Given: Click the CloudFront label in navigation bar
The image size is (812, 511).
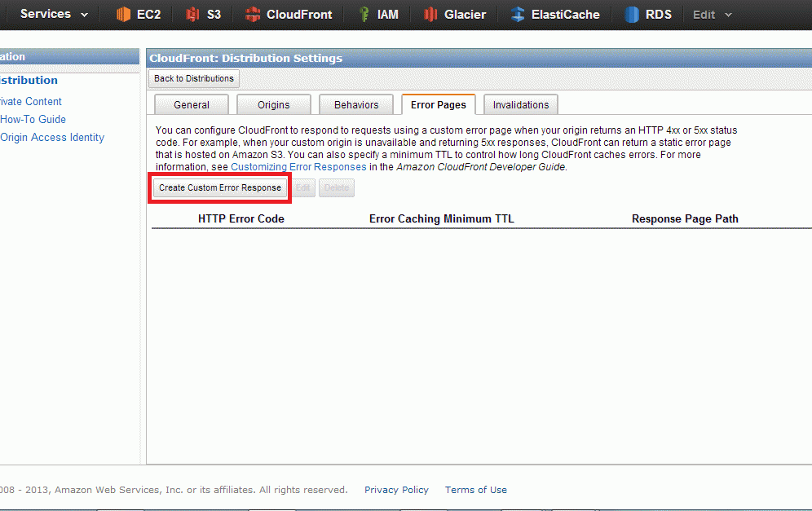Looking at the screenshot, I should [x=299, y=15].
